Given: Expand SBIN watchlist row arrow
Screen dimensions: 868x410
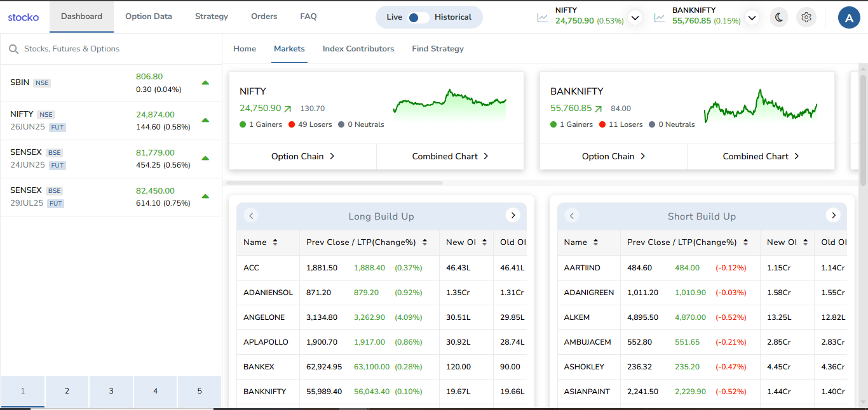Looking at the screenshot, I should point(205,83).
